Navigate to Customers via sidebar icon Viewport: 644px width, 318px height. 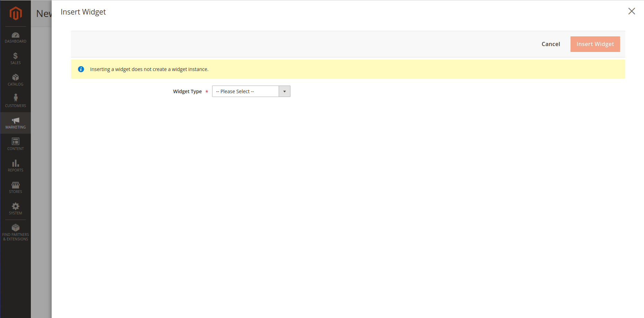pos(16,101)
